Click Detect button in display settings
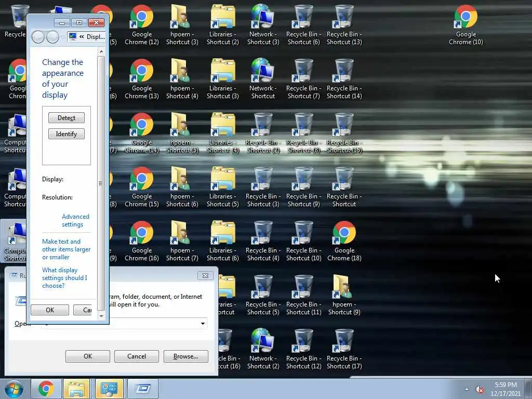The height and width of the screenshot is (399, 532). pos(66,118)
